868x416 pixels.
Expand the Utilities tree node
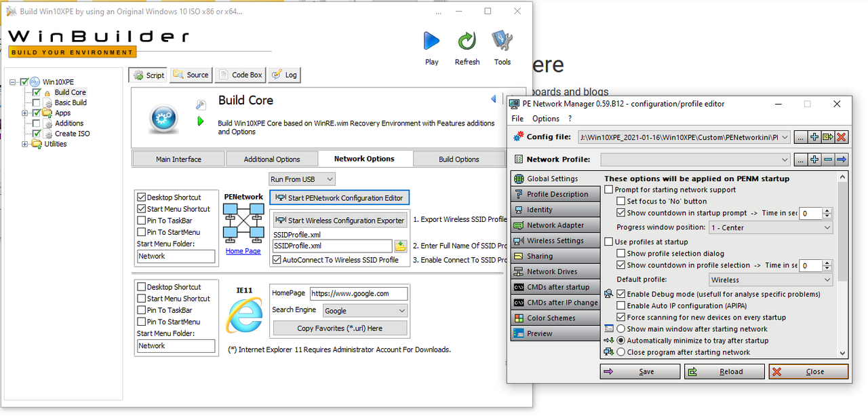(25, 144)
